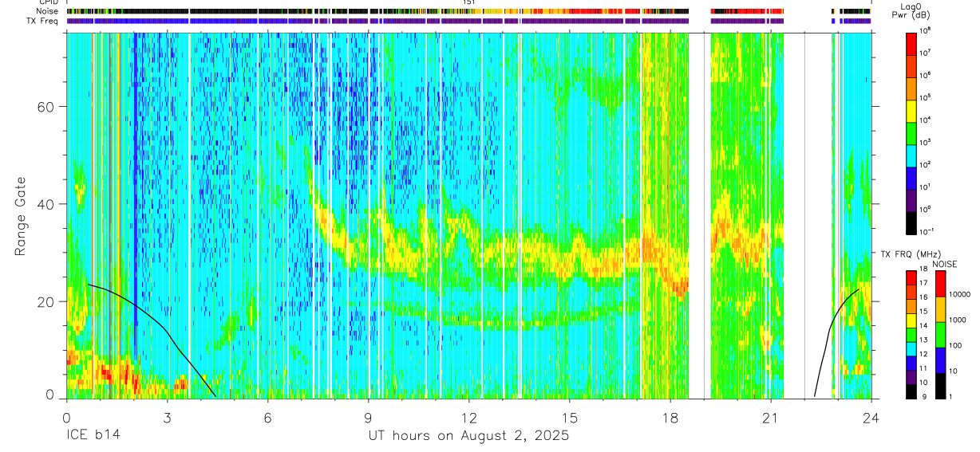Click the white data gap near hour 19
The image size is (980, 452).
(700, 215)
